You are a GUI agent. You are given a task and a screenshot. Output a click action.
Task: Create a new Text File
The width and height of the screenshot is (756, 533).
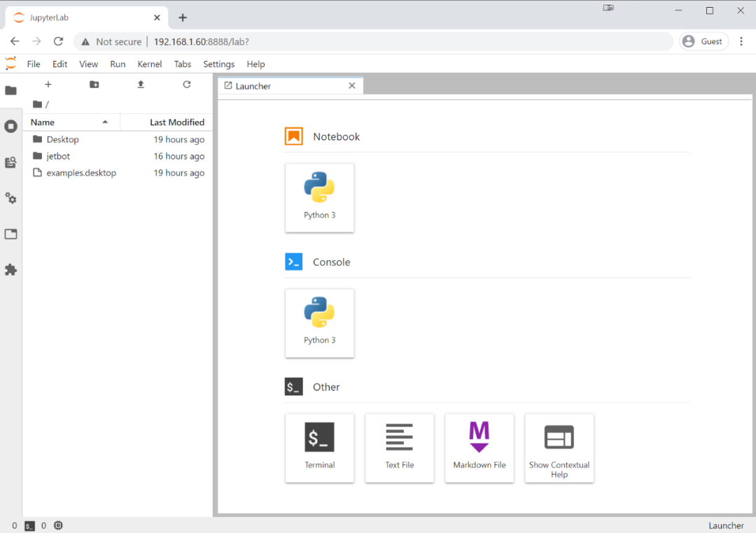tap(399, 448)
